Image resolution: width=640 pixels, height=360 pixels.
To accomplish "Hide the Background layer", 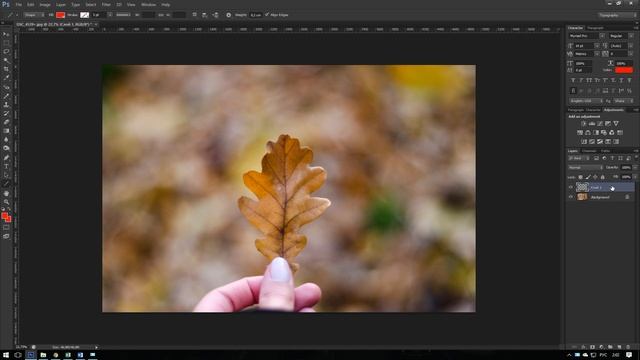I will pyautogui.click(x=571, y=197).
